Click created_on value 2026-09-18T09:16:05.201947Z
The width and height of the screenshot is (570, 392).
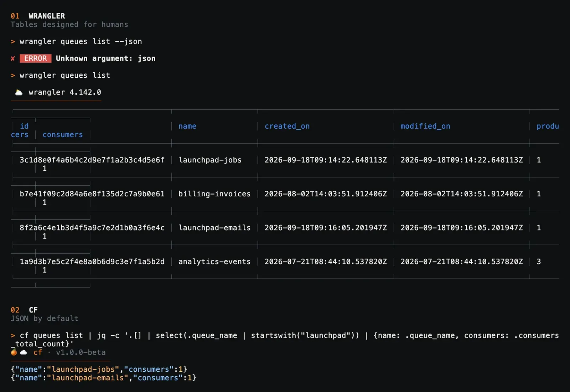click(326, 228)
